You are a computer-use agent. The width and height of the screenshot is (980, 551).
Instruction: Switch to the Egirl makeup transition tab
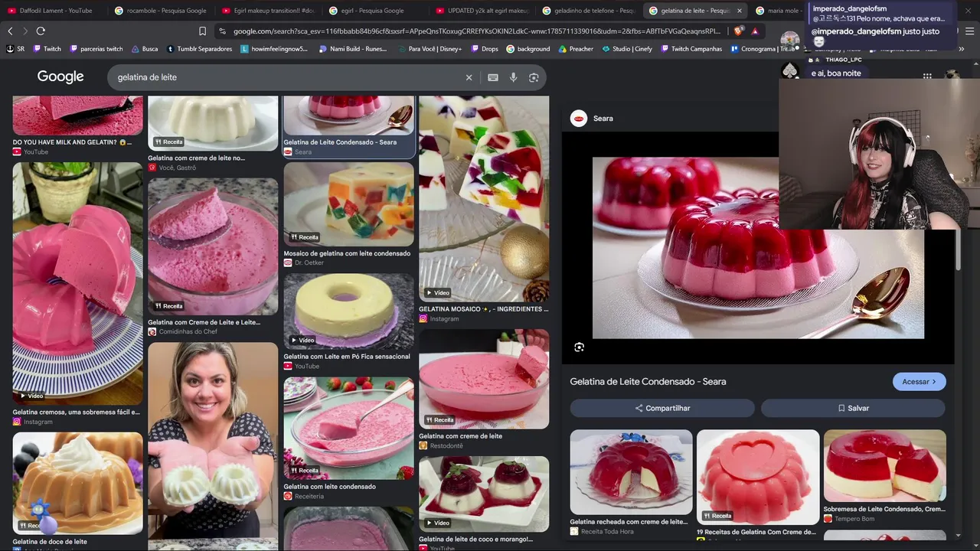click(267, 11)
